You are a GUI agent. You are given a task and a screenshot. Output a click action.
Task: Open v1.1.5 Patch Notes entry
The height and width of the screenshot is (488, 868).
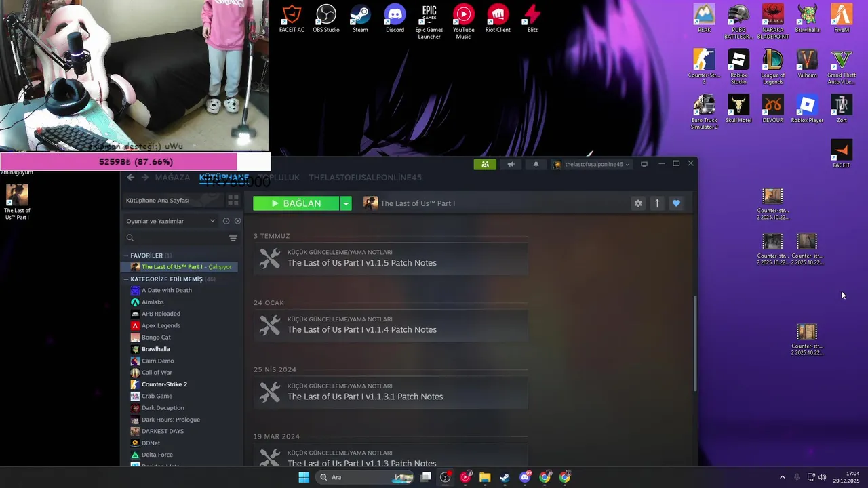[x=391, y=258]
